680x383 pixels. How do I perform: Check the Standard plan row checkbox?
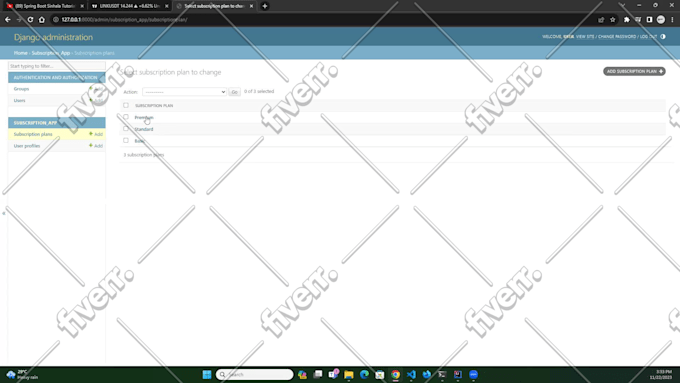click(126, 129)
